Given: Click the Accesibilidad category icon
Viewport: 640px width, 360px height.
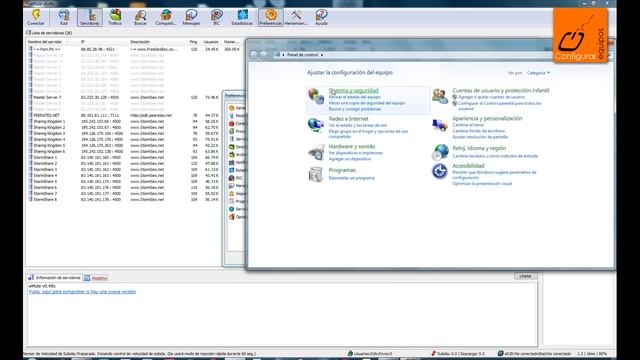Looking at the screenshot, I should (440, 171).
